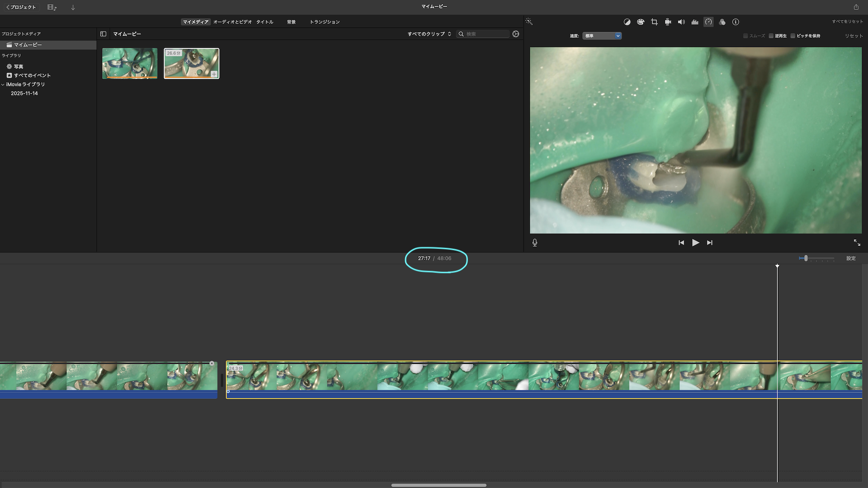Show the clip information inspector
The width and height of the screenshot is (868, 488).
point(736,22)
